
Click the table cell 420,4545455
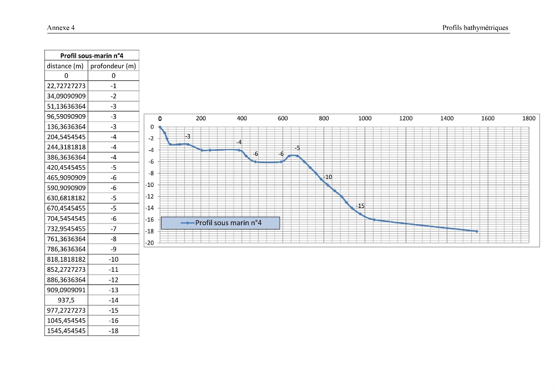tap(66, 167)
